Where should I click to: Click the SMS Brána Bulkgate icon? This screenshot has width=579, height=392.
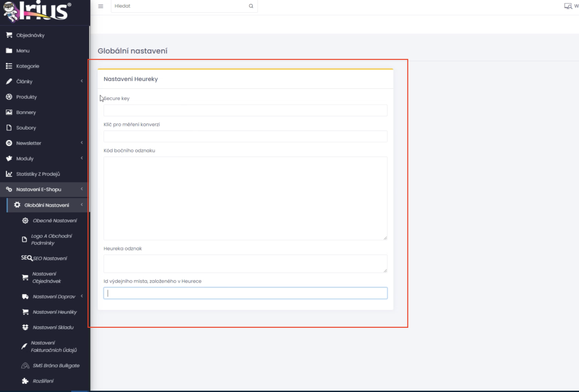pyautogui.click(x=25, y=366)
